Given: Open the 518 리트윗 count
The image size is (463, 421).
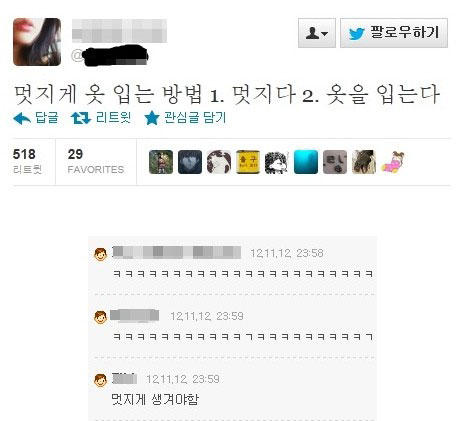Looking at the screenshot, I should pyautogui.click(x=27, y=161).
